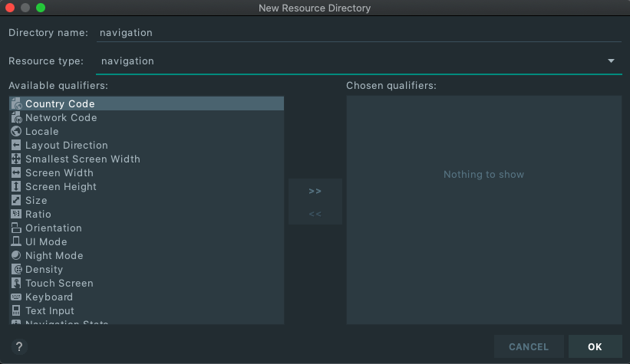The image size is (630, 364).
Task: Select Screen Height qualifier
Action: (x=147, y=186)
